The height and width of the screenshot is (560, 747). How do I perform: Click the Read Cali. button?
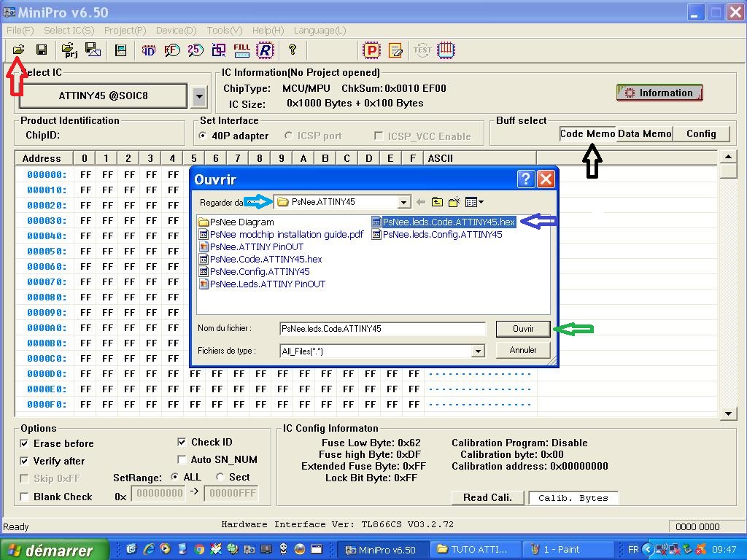487,497
